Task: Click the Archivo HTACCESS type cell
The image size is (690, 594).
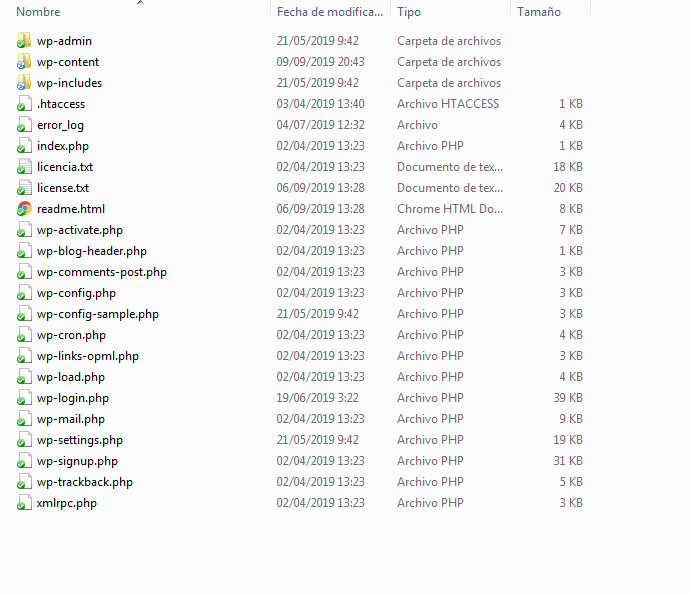Action: pos(448,104)
